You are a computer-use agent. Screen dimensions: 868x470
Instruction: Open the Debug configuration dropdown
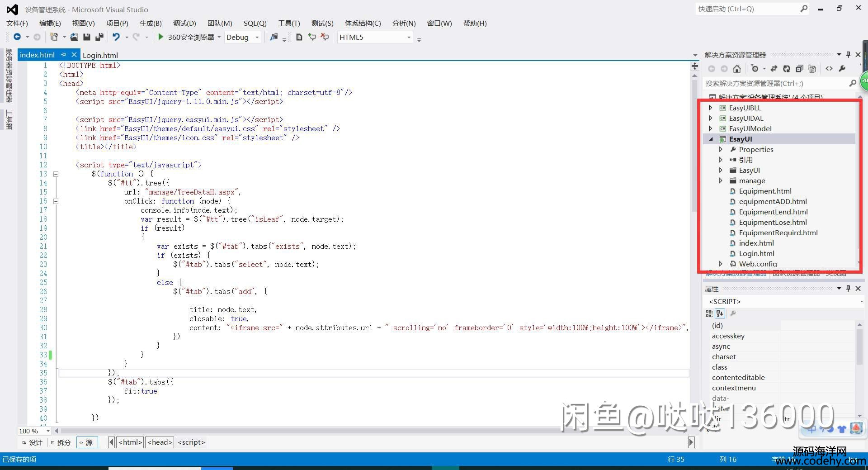[257, 38]
